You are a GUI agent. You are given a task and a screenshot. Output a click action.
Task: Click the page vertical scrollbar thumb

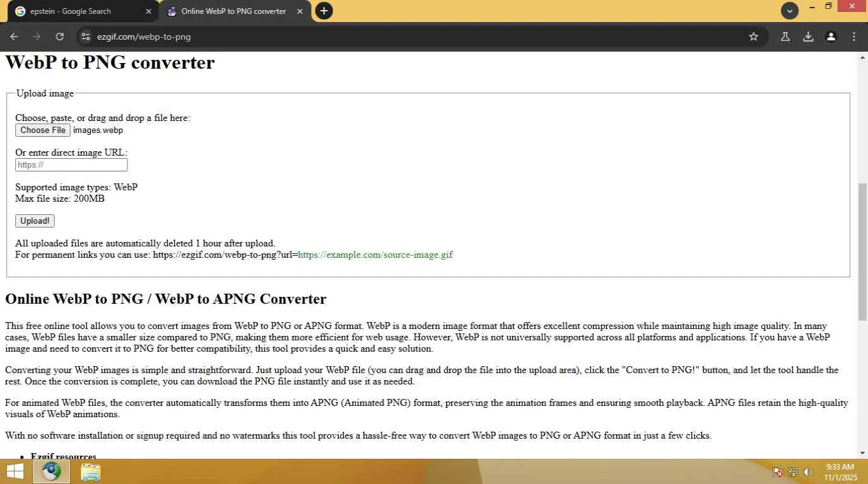point(862,251)
